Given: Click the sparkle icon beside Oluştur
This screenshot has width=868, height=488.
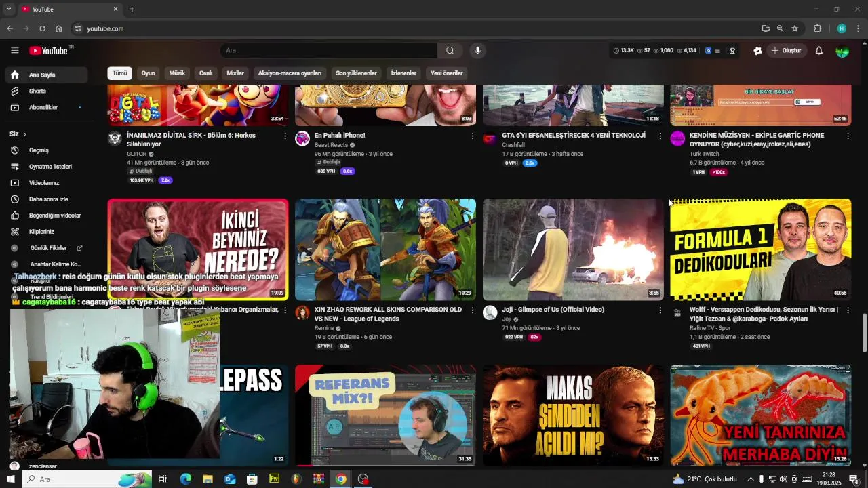Looking at the screenshot, I should (x=758, y=51).
